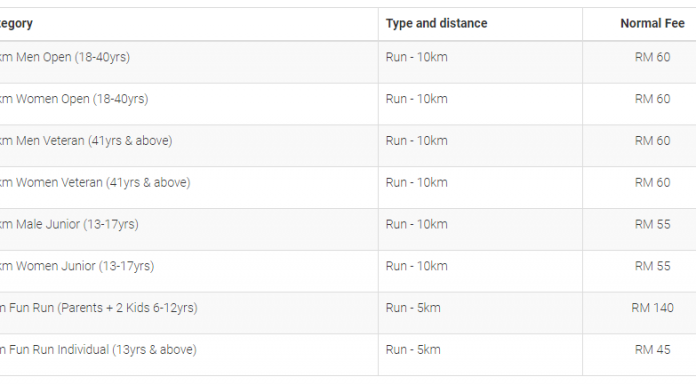This screenshot has width=696, height=385.
Task: Click the Type and distance column header
Action: coord(436,24)
